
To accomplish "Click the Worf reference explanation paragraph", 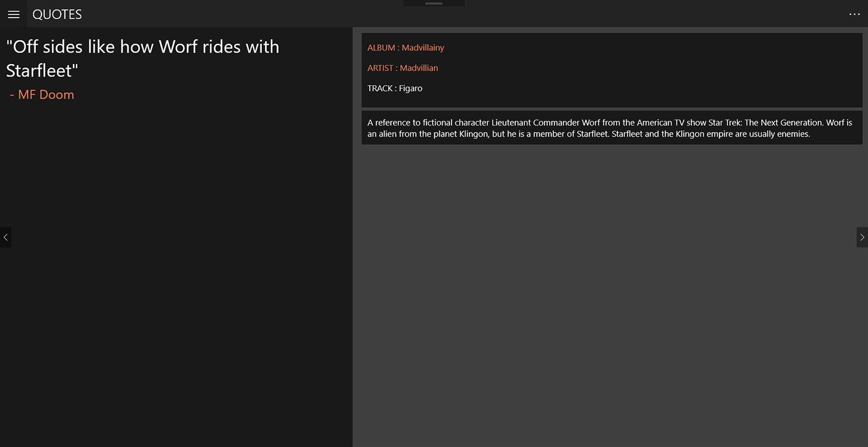I will (x=612, y=128).
